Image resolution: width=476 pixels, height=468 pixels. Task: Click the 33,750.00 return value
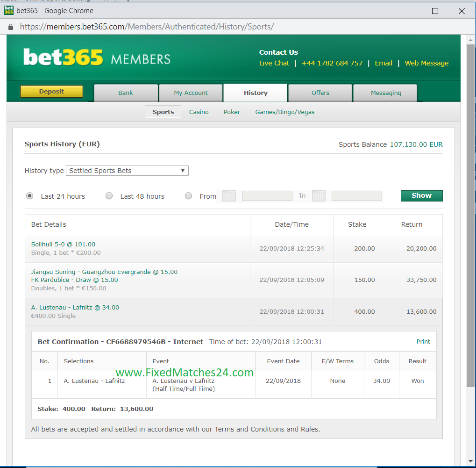pyautogui.click(x=421, y=280)
